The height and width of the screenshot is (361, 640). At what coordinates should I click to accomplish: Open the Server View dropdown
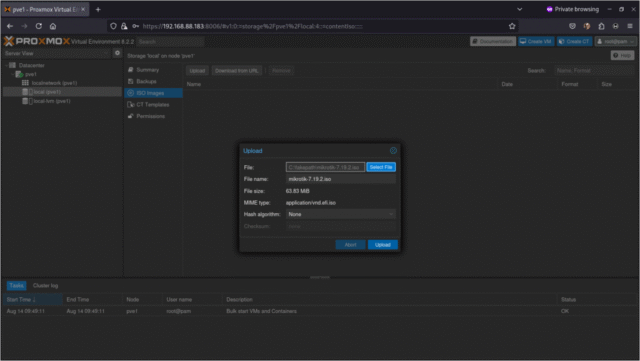click(56, 53)
